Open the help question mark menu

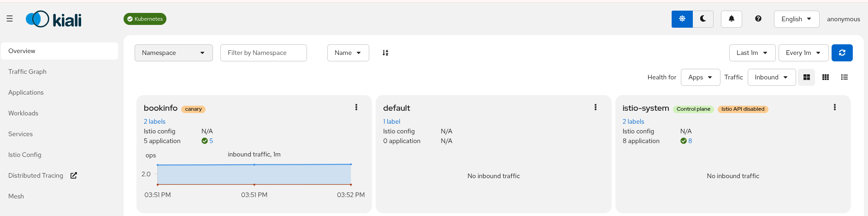(758, 19)
